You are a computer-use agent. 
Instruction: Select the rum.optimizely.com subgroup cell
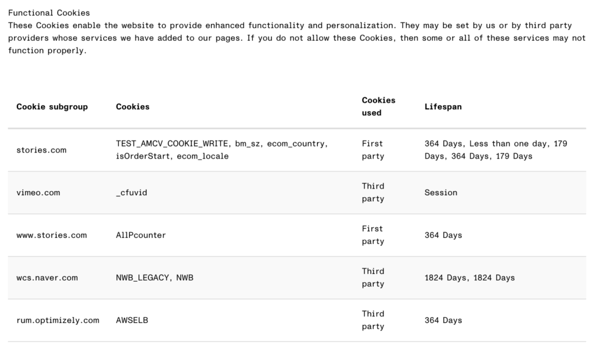(58, 321)
